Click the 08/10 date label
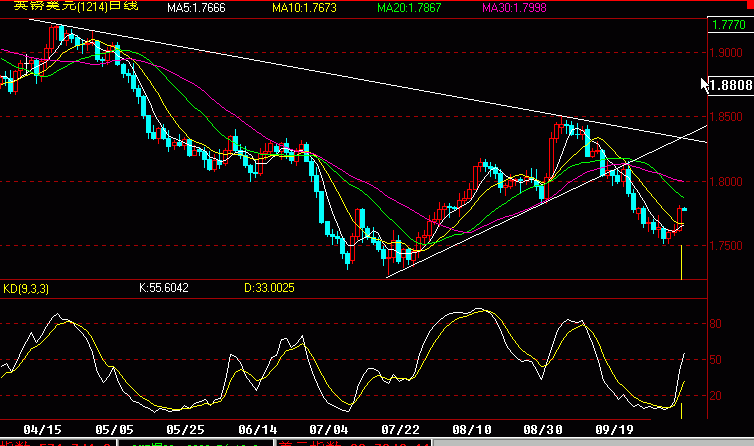The width and height of the screenshot is (754, 446). tap(472, 430)
